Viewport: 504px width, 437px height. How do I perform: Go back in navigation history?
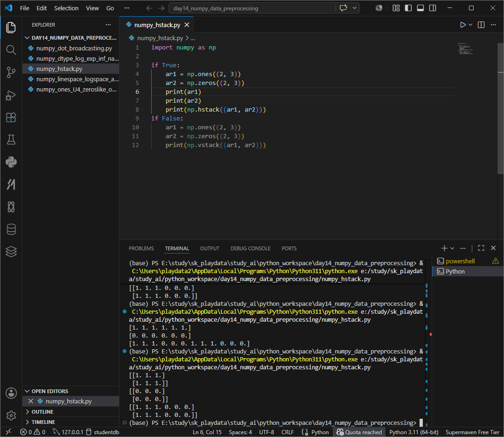(149, 8)
